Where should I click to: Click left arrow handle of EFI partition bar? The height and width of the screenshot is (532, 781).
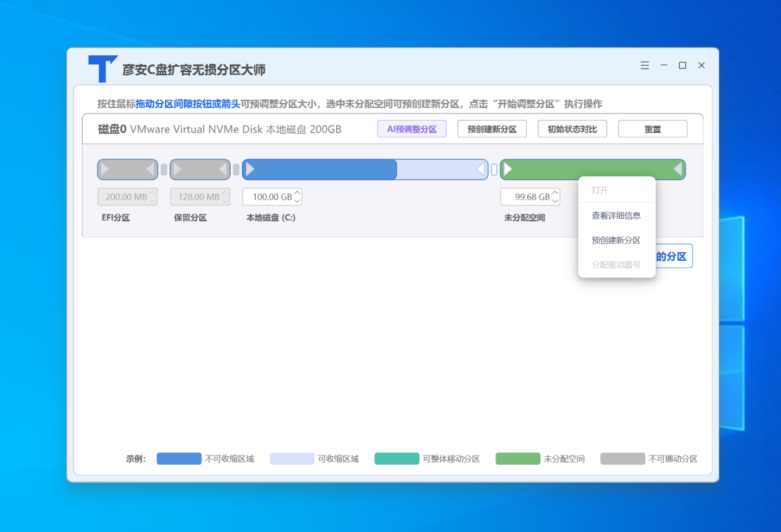point(105,169)
